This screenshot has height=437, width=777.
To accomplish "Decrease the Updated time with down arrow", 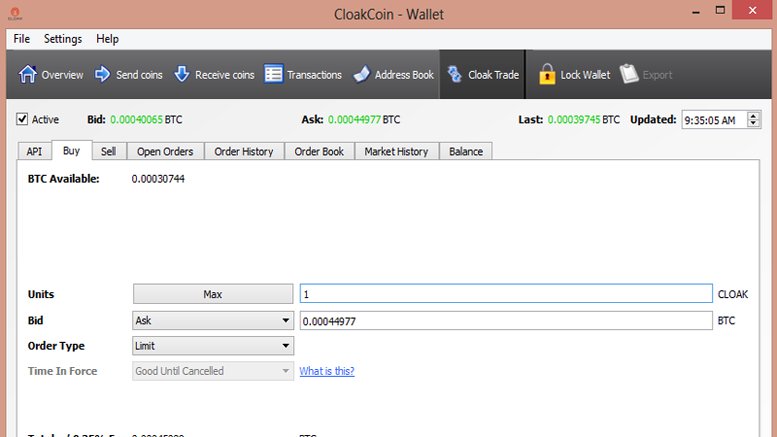I will 753,123.
